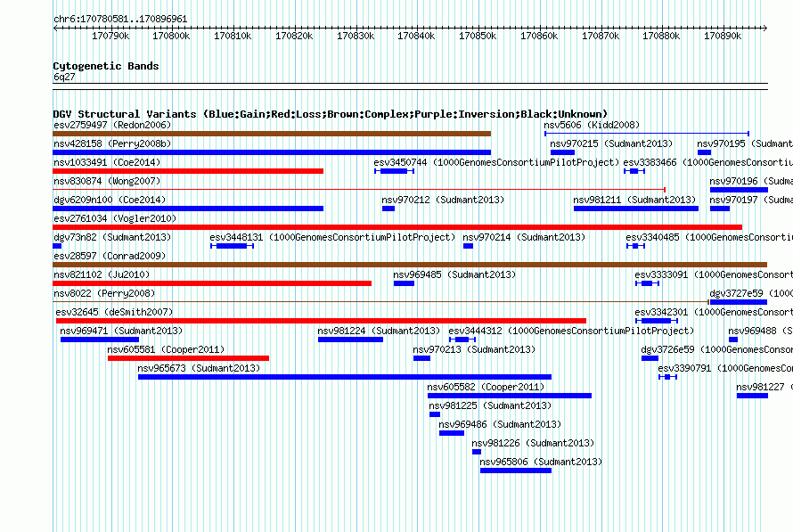Click the 170850k ruler tick label

(478, 36)
